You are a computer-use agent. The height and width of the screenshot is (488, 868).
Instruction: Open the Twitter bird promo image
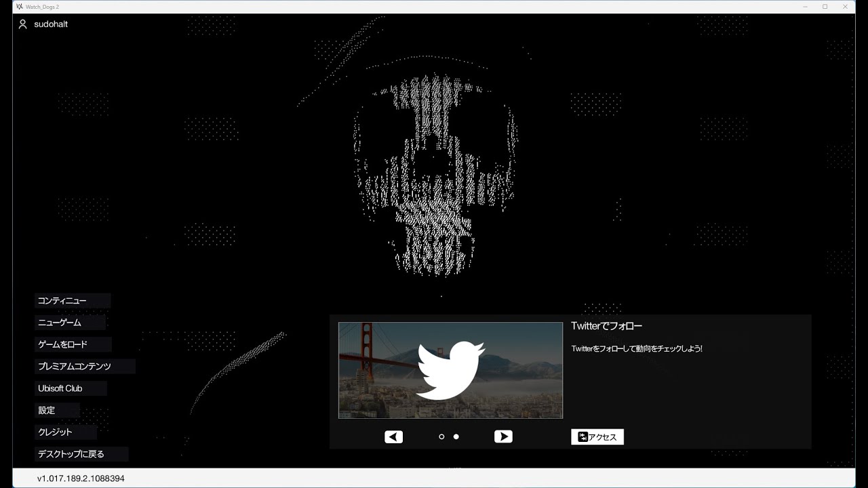click(x=450, y=370)
